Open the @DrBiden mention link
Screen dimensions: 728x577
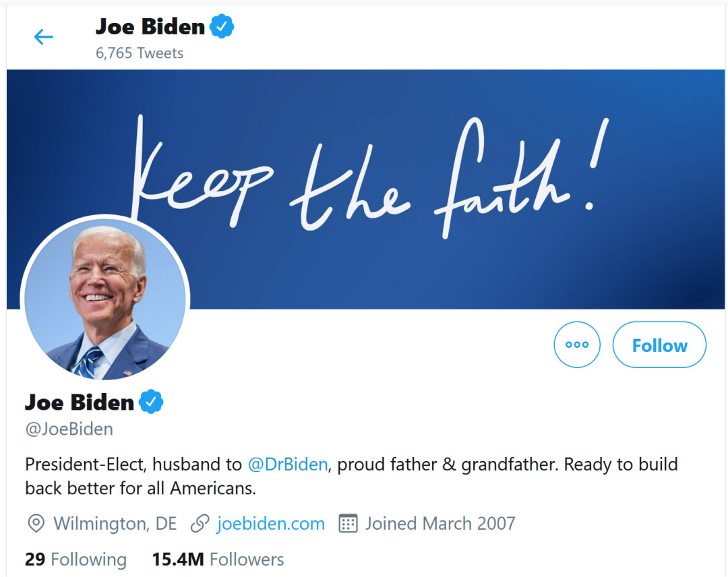point(288,464)
